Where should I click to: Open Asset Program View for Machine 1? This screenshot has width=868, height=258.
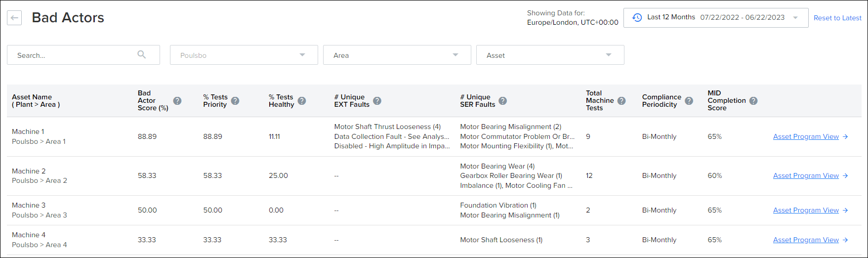(810, 136)
